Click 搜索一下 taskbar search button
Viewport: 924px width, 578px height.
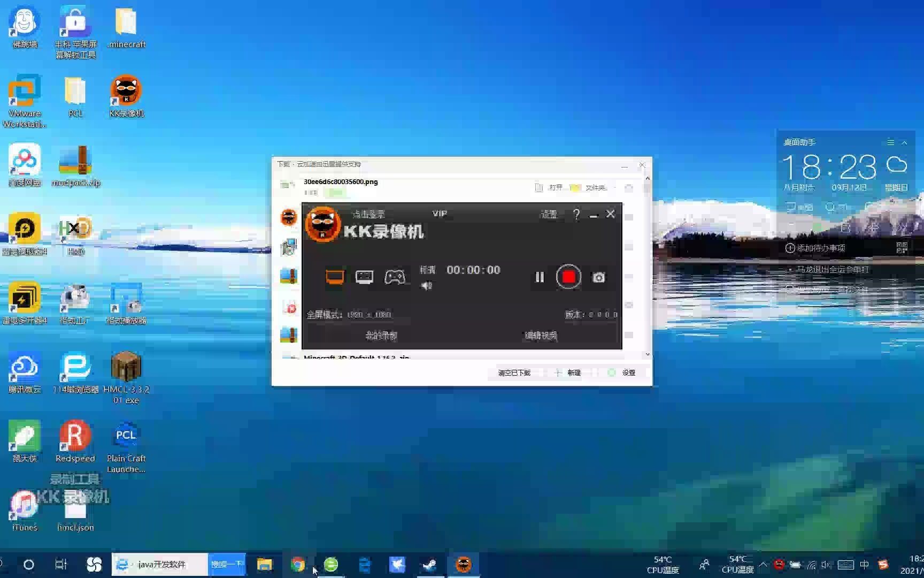(227, 564)
